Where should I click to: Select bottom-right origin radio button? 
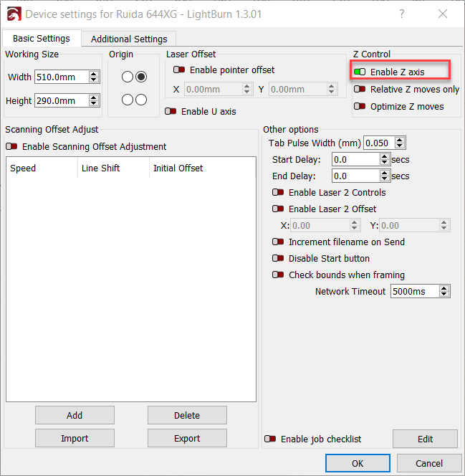(x=141, y=100)
